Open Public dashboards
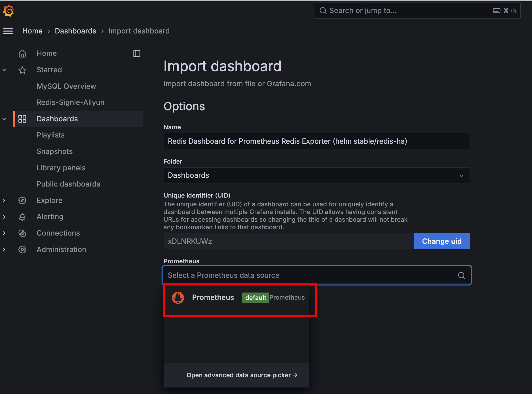This screenshot has height=394, width=532. (x=69, y=184)
